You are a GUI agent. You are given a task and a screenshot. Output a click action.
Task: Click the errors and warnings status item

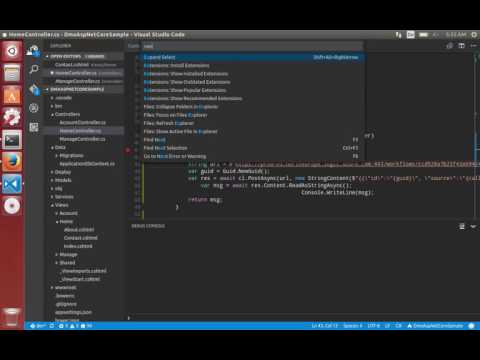point(75,326)
